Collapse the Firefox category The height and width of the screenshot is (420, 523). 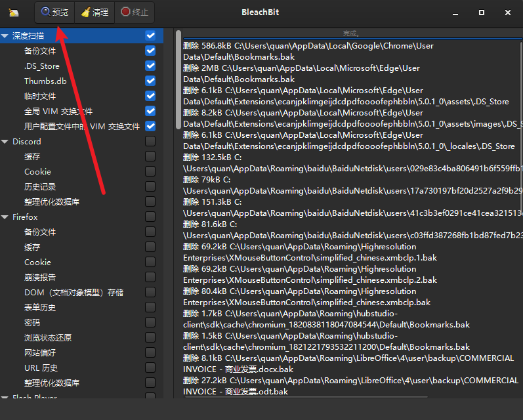click(x=5, y=217)
